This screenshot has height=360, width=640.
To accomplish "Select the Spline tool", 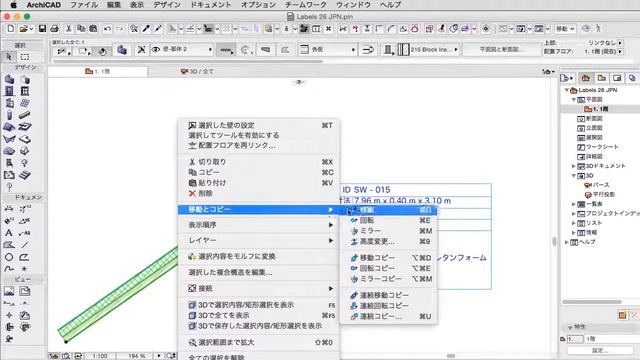I will [x=9, y=269].
